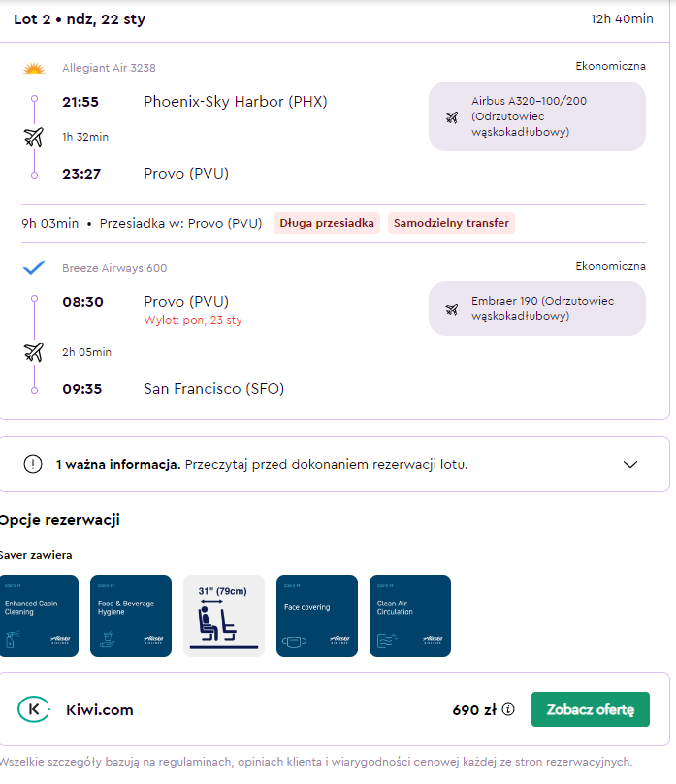The image size is (676, 784).
Task: Open the Face covering tile
Action: click(317, 616)
